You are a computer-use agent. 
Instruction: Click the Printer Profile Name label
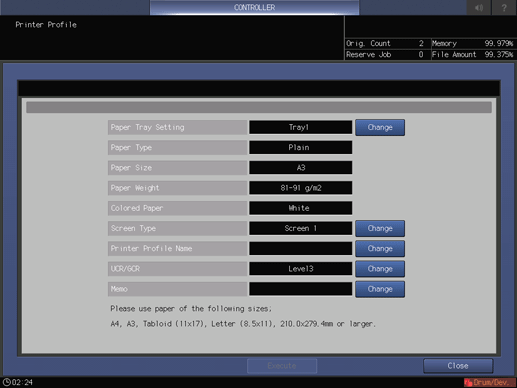[x=177, y=249]
